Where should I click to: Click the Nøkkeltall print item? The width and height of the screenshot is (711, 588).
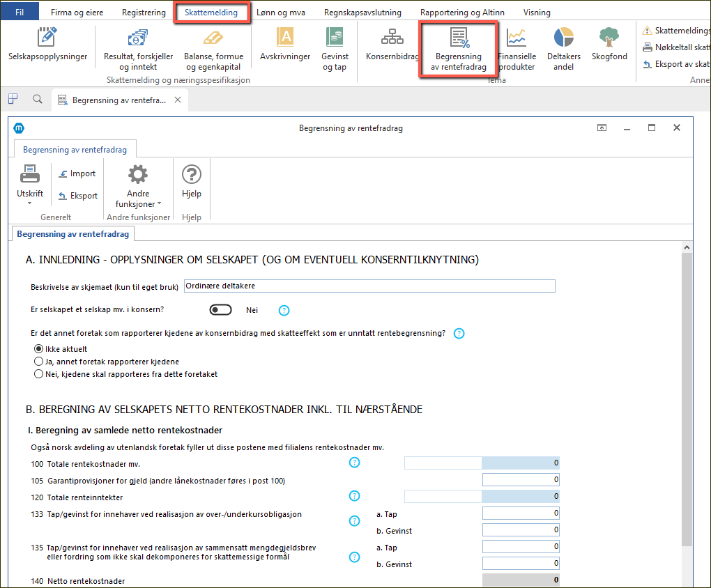click(675, 47)
